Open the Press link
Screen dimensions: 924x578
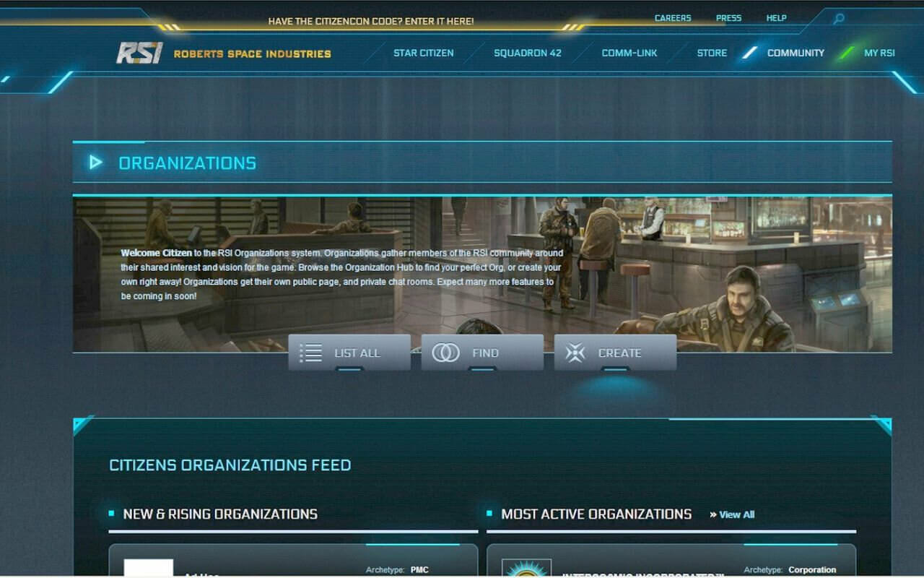click(x=728, y=18)
